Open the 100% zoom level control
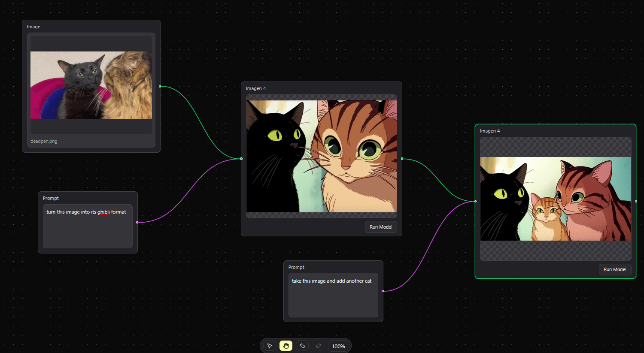Image resolution: width=644 pixels, height=353 pixels. tap(338, 346)
